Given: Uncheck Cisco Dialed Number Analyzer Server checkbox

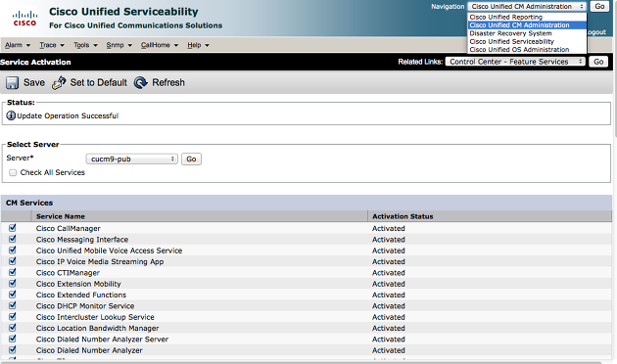Looking at the screenshot, I should coord(13,339).
